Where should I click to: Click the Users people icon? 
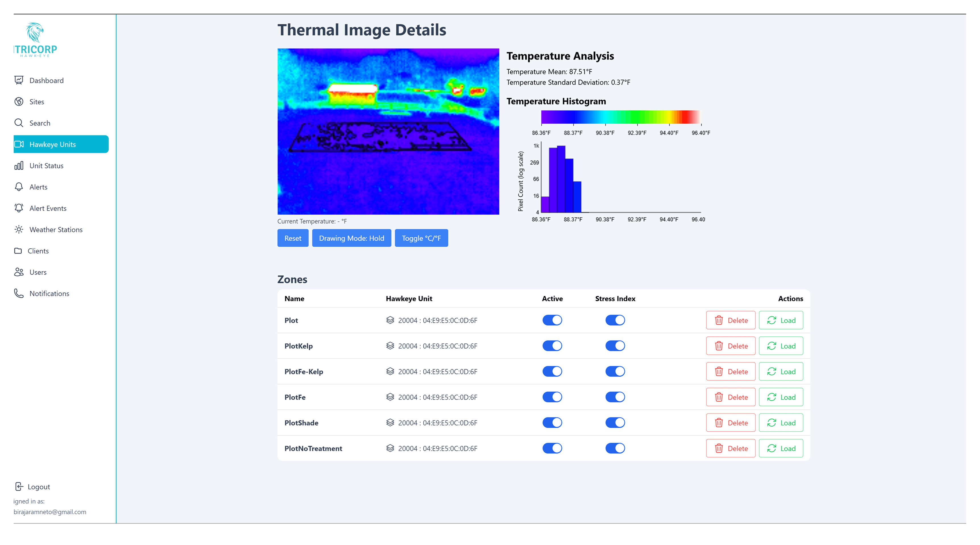point(19,272)
